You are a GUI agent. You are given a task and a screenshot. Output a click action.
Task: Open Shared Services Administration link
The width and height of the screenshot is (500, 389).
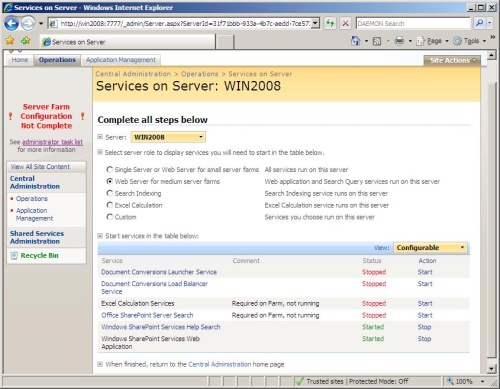tap(37, 237)
